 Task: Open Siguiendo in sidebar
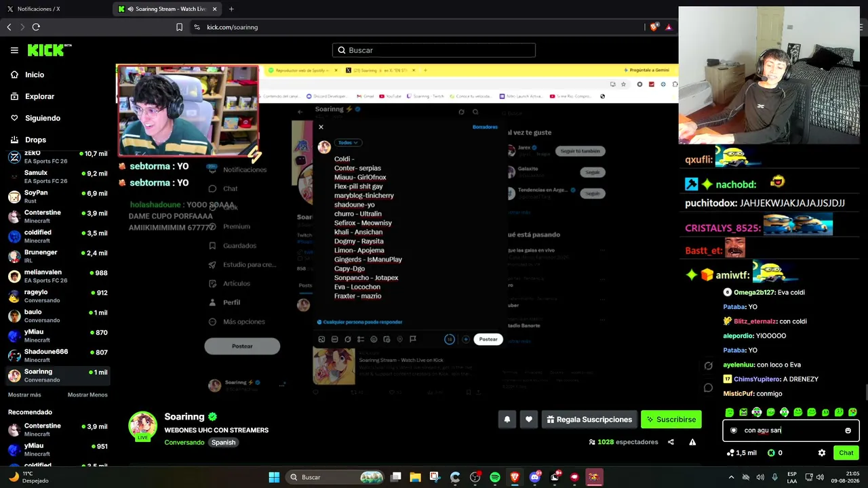tap(35, 118)
